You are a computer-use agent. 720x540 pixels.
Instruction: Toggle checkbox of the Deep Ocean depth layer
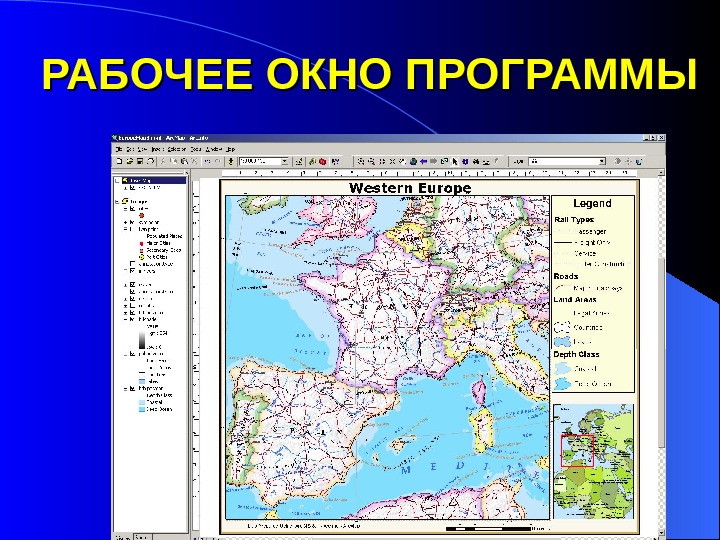pos(132,388)
